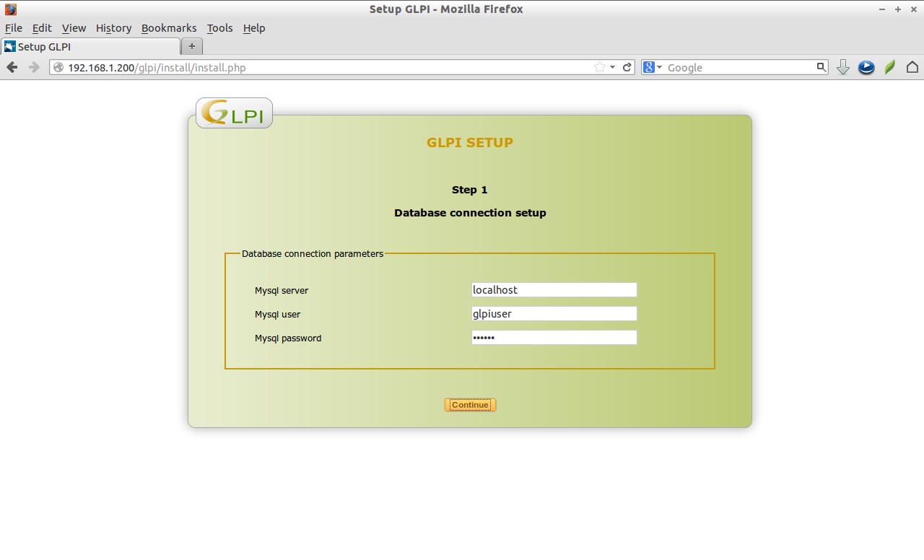Open the File menu
Image resolution: width=924 pixels, height=560 pixels.
coord(14,28)
